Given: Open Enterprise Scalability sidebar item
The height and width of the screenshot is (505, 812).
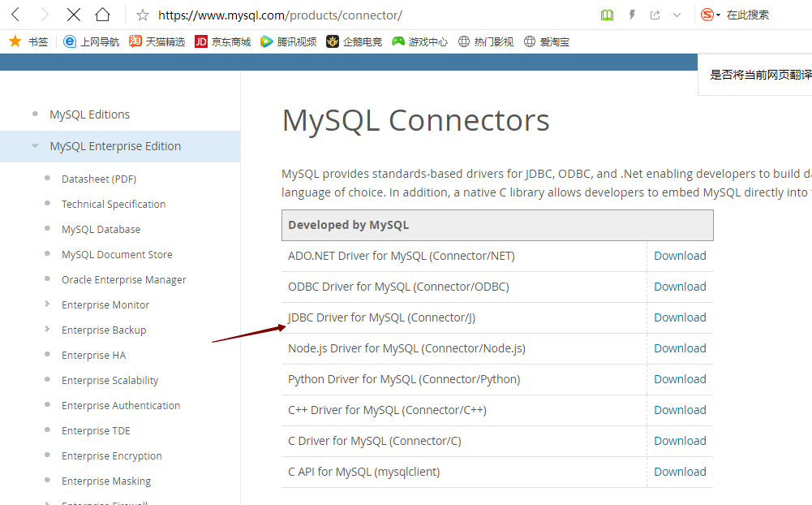Looking at the screenshot, I should point(110,381).
